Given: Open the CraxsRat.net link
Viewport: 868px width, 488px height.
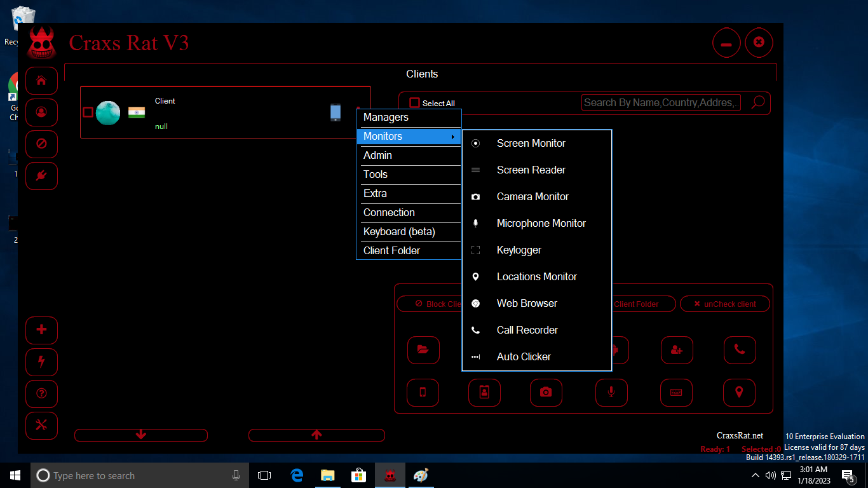Looking at the screenshot, I should click(x=740, y=435).
